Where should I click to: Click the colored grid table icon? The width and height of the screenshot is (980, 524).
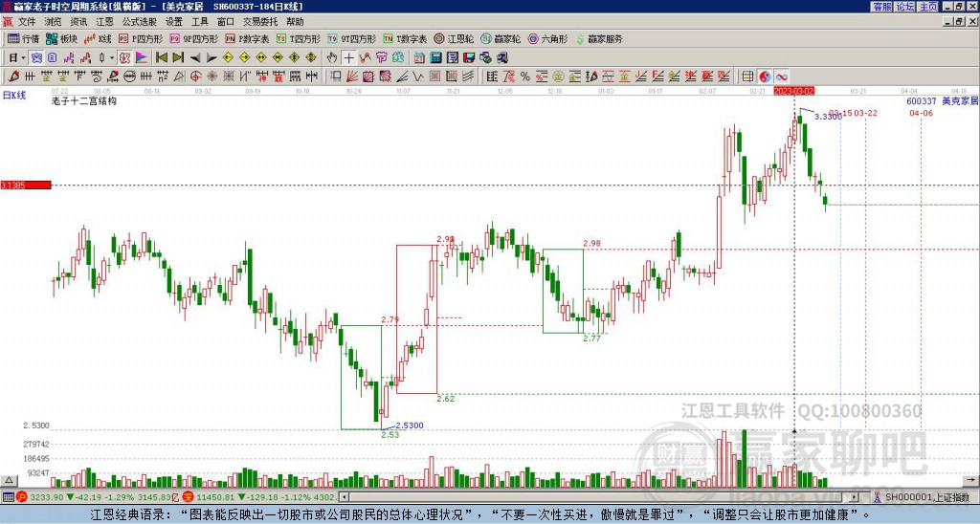tap(747, 76)
